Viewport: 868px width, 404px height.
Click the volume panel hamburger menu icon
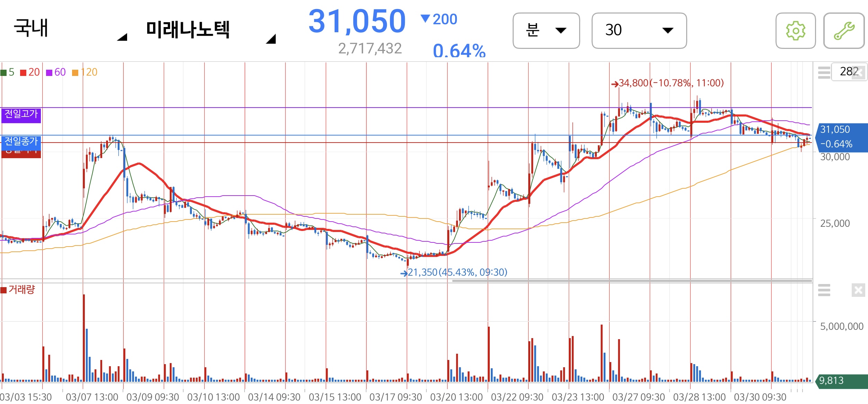tap(824, 290)
